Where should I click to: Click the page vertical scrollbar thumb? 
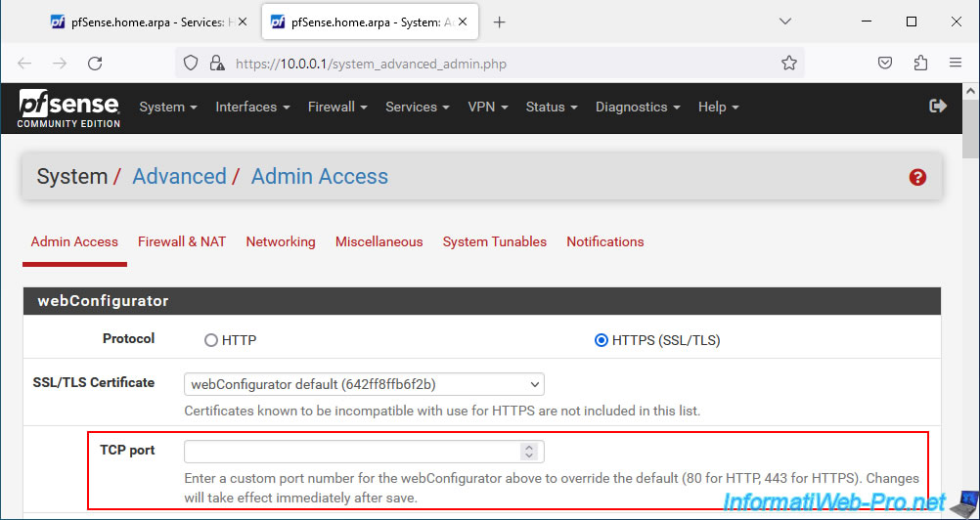(971, 131)
